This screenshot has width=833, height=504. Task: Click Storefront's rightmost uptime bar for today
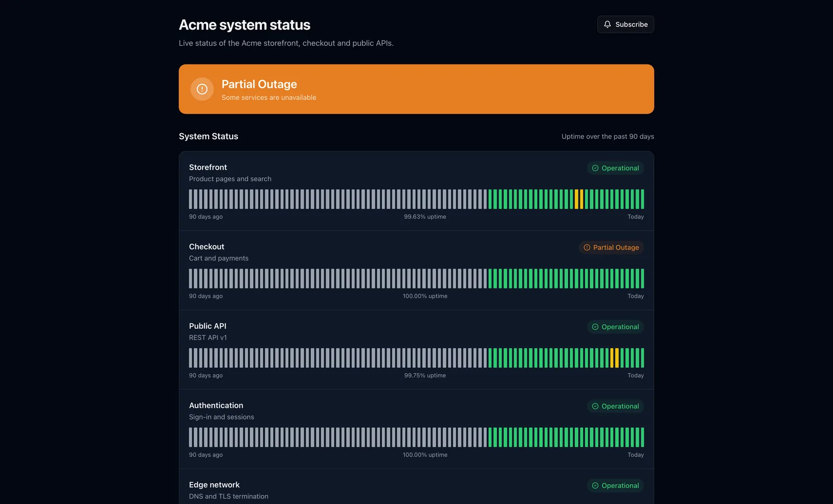coord(642,199)
